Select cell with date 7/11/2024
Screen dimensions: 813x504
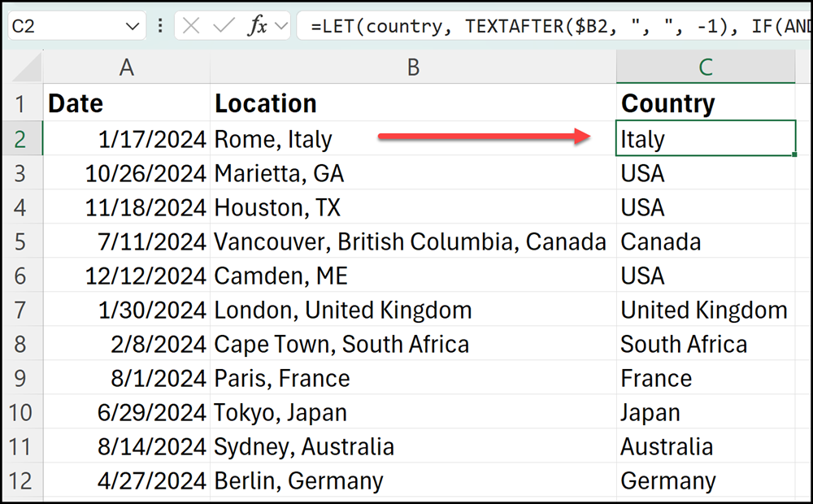pos(127,241)
